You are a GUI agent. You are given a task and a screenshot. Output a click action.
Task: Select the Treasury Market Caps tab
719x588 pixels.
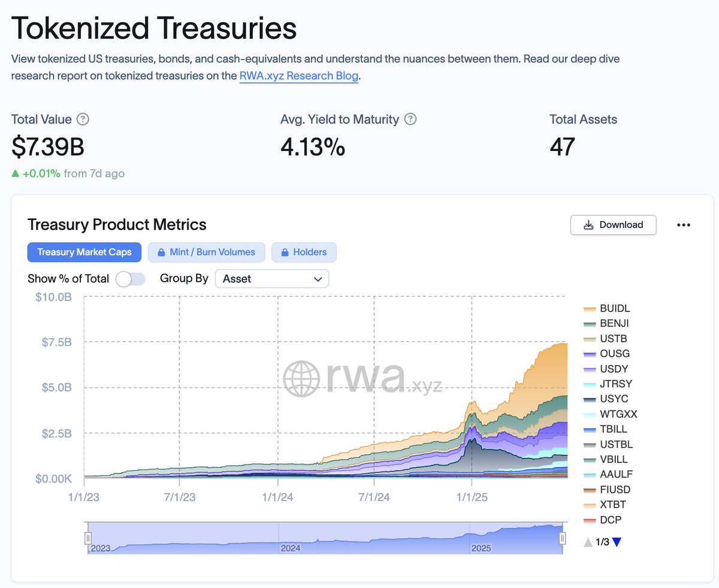click(x=84, y=252)
